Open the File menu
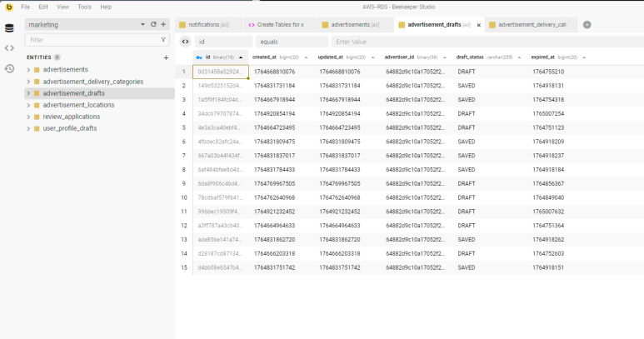The width and height of the screenshot is (644, 339). (26, 7)
